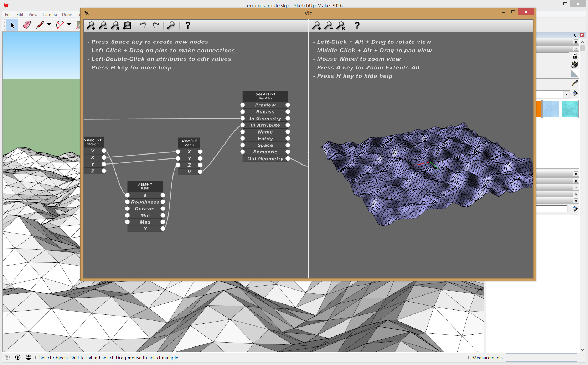
Task: Click the Create Material icon in tray
Action: tap(574, 64)
